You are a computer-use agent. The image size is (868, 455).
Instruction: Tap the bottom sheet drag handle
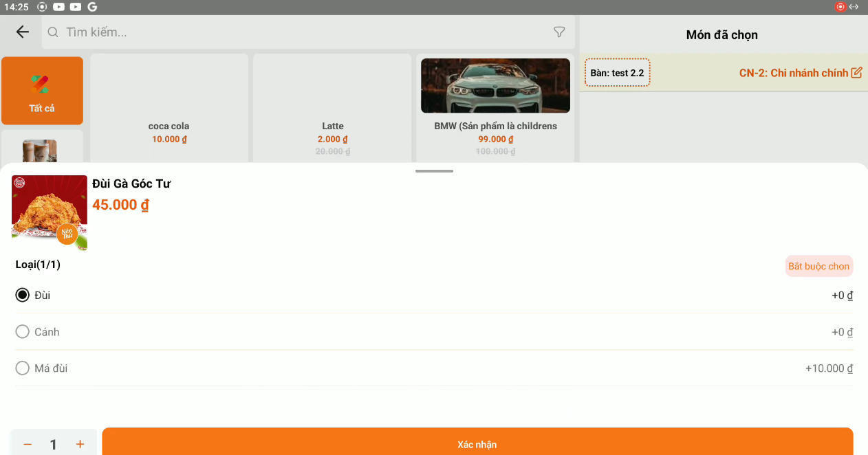click(434, 171)
